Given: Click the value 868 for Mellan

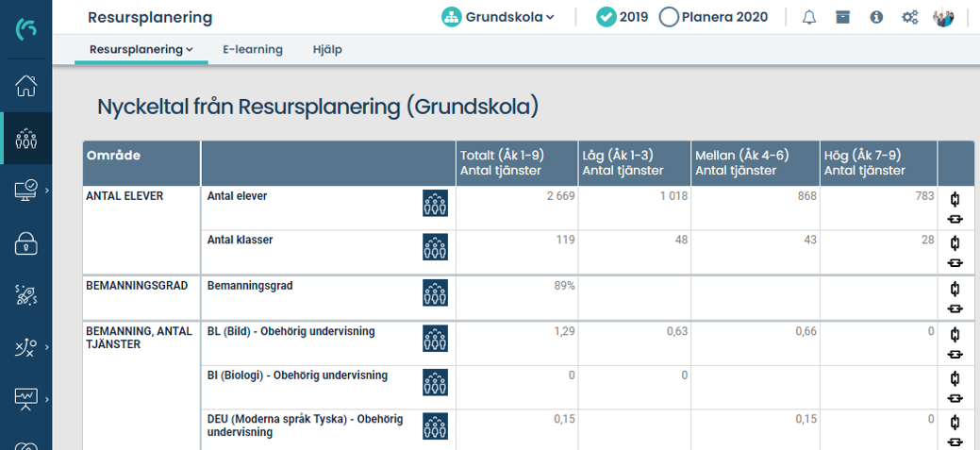Looking at the screenshot, I should [x=806, y=195].
